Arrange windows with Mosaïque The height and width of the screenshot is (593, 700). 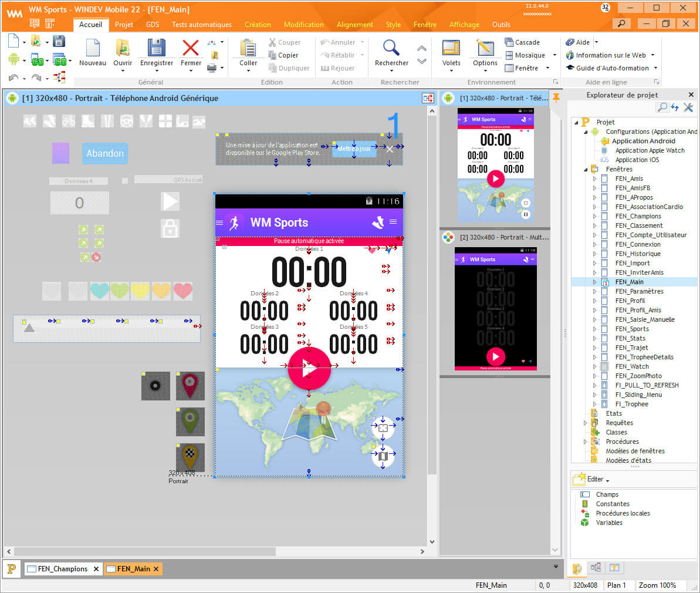pos(525,55)
